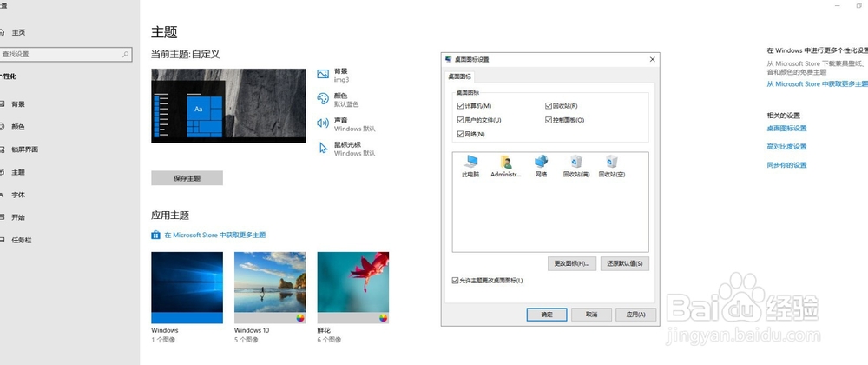Open the 从 Microsoft Store 中获取更多主题 link on the right side
The width and height of the screenshot is (868, 365).
(x=817, y=84)
